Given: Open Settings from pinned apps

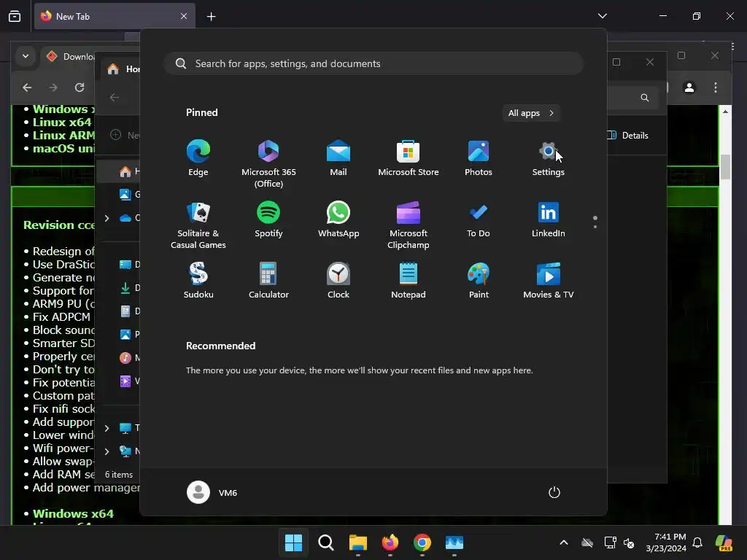Looking at the screenshot, I should click(549, 158).
